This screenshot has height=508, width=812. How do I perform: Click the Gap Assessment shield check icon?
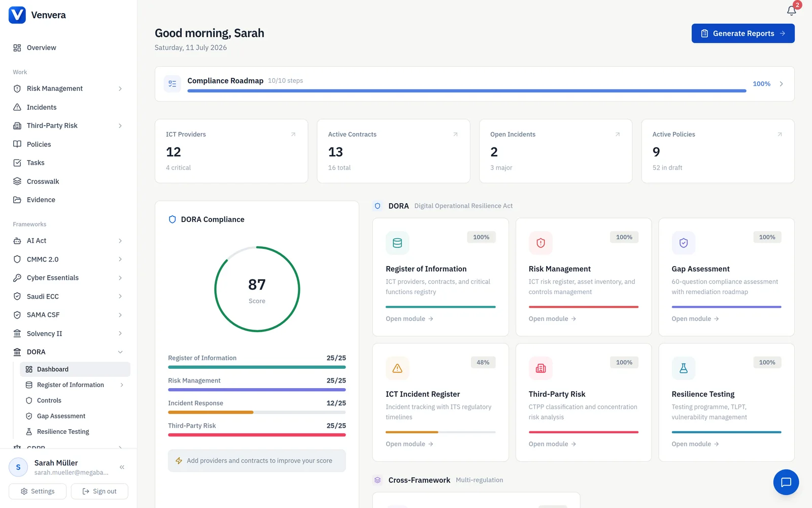point(684,243)
